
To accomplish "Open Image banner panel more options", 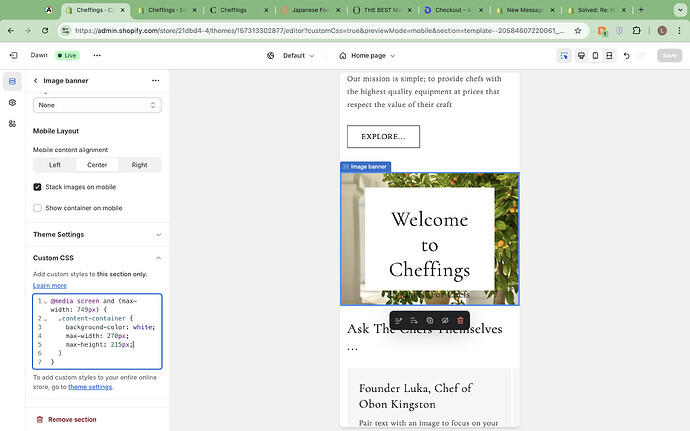I will tap(155, 81).
